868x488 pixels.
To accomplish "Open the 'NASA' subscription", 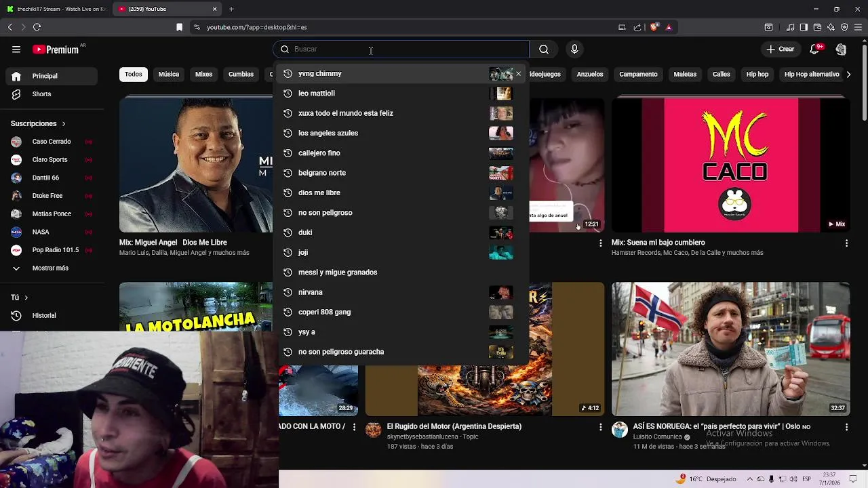I will pos(53,232).
